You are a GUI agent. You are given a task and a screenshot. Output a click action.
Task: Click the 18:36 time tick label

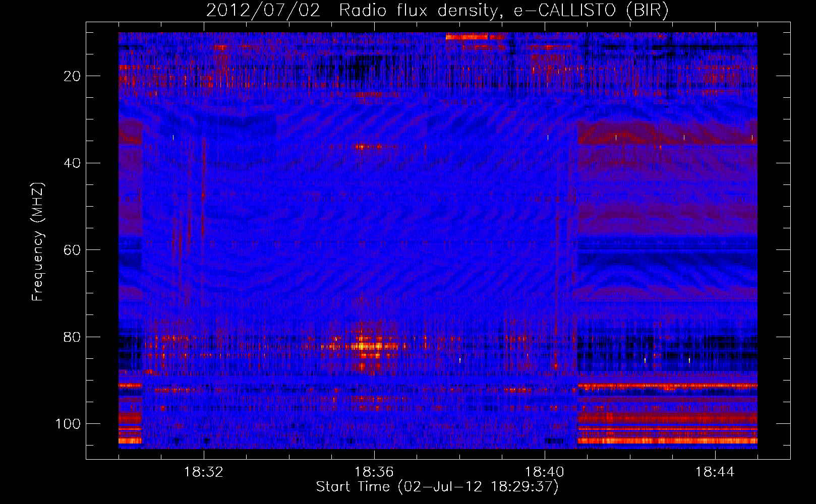(x=374, y=472)
